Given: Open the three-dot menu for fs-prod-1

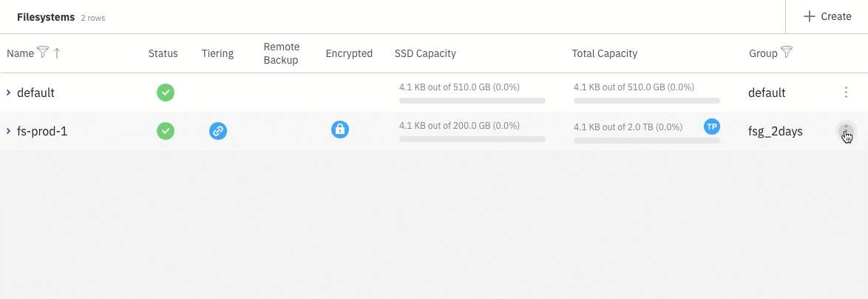Looking at the screenshot, I should click(846, 131).
